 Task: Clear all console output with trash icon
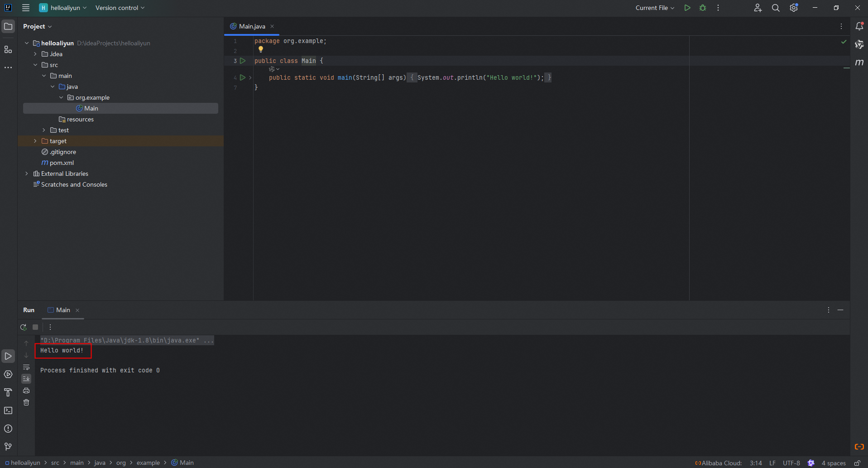(26, 402)
